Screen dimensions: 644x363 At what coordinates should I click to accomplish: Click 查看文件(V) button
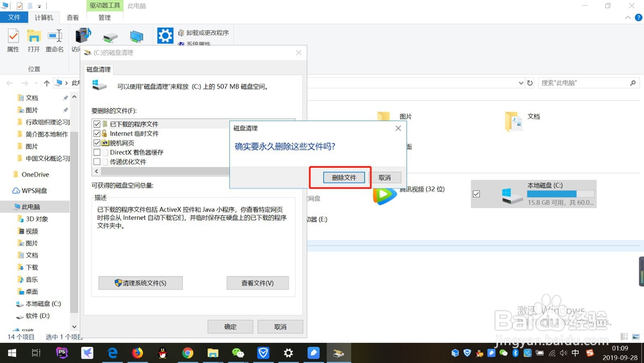pyautogui.click(x=258, y=283)
